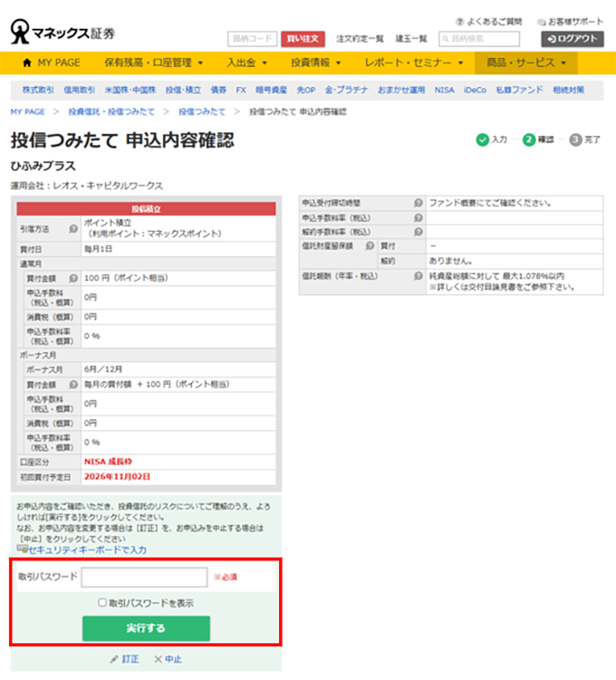The image size is (616, 680).
Task: Click 訂正 link to edit application
Action: (x=130, y=659)
